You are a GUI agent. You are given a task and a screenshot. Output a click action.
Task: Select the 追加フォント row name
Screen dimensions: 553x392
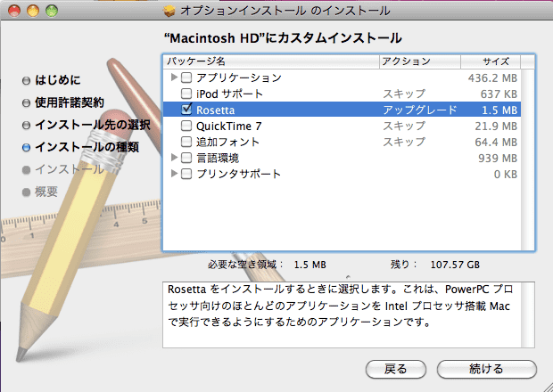[227, 142]
